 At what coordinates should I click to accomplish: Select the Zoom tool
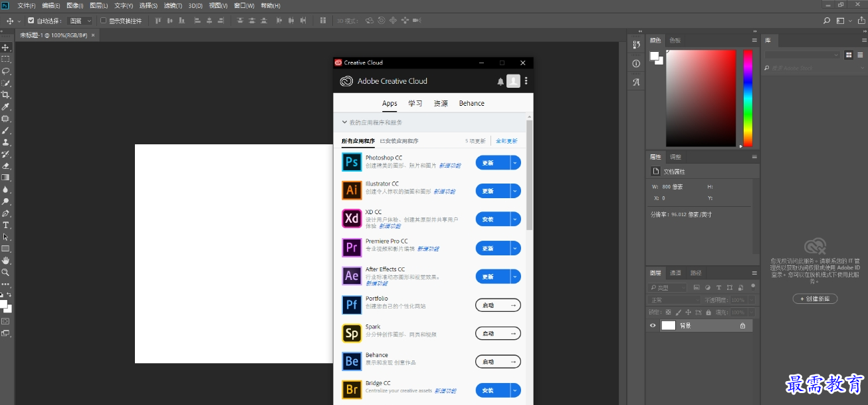[5, 273]
